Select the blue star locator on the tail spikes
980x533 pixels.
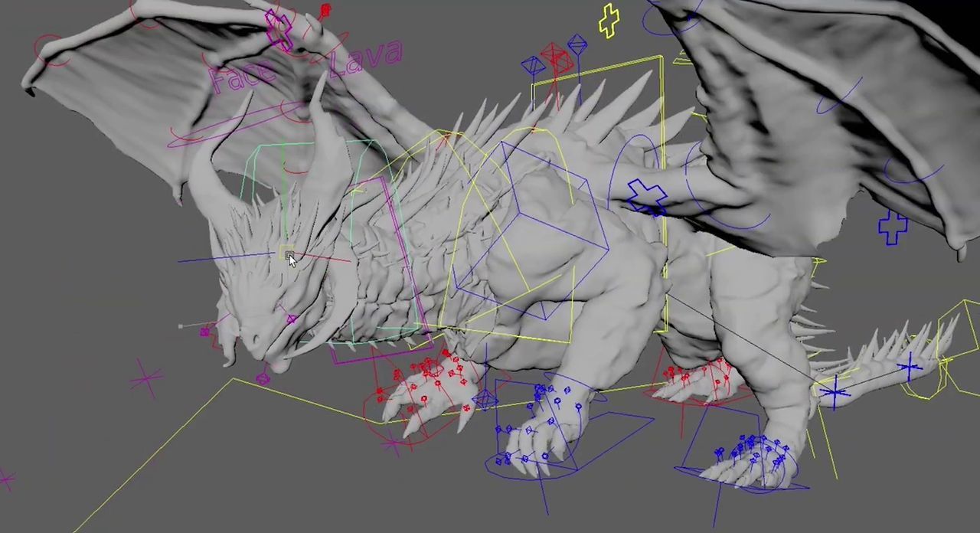(910, 368)
